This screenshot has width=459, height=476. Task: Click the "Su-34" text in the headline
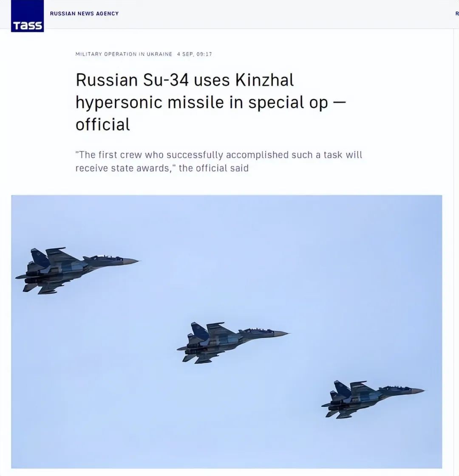(166, 80)
